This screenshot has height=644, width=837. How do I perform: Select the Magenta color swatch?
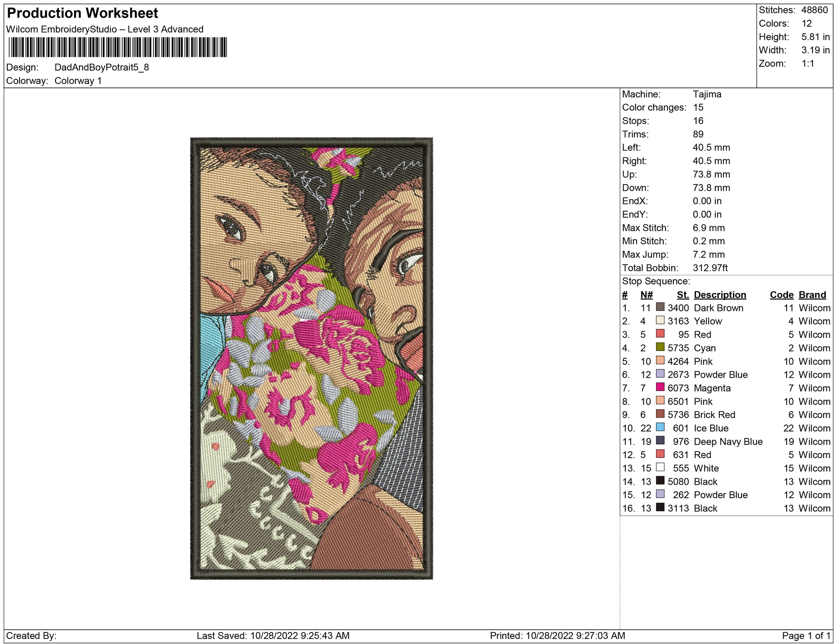[x=660, y=387]
